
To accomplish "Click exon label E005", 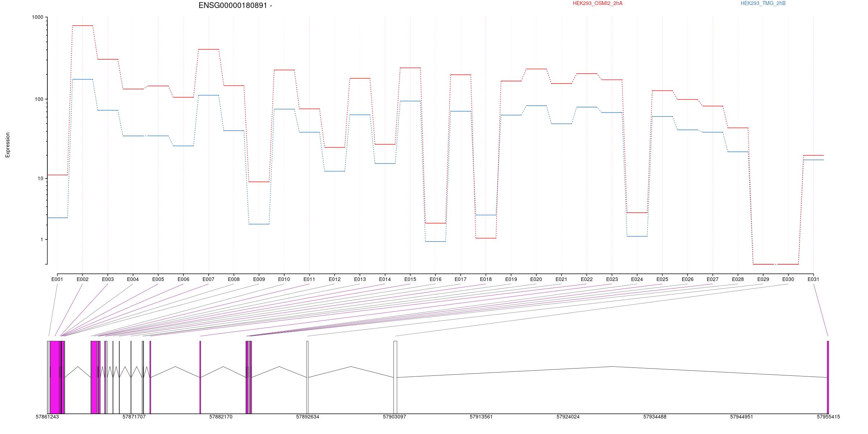I will point(158,279).
